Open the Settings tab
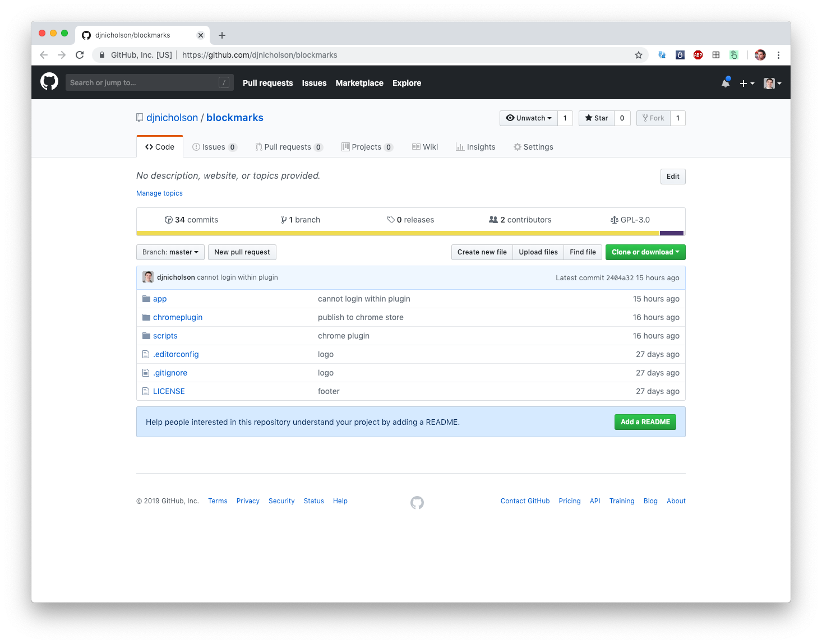The image size is (822, 644). [x=533, y=147]
